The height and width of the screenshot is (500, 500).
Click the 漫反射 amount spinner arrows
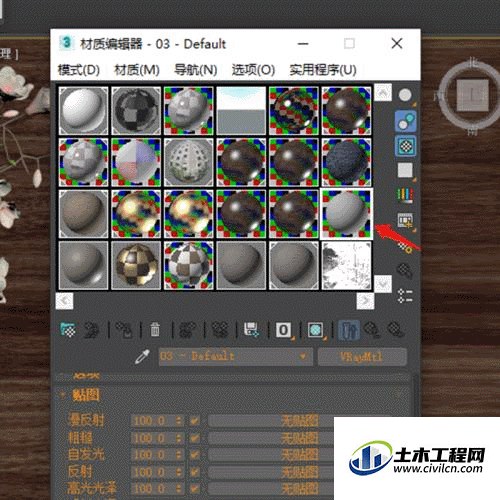coord(179,421)
